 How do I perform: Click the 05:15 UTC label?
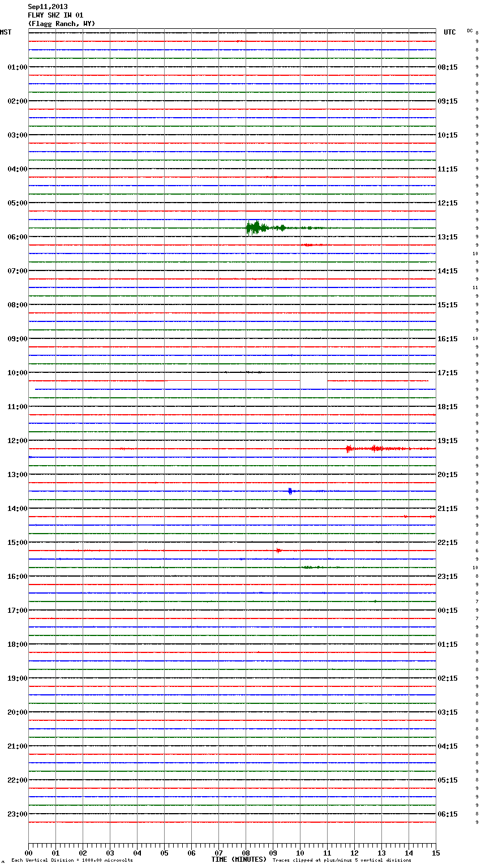pos(448,780)
